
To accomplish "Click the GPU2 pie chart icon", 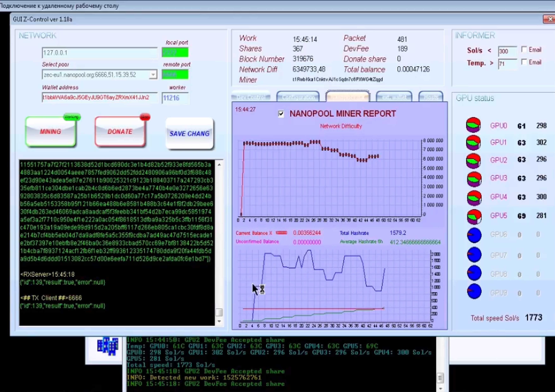I will pos(473,161).
